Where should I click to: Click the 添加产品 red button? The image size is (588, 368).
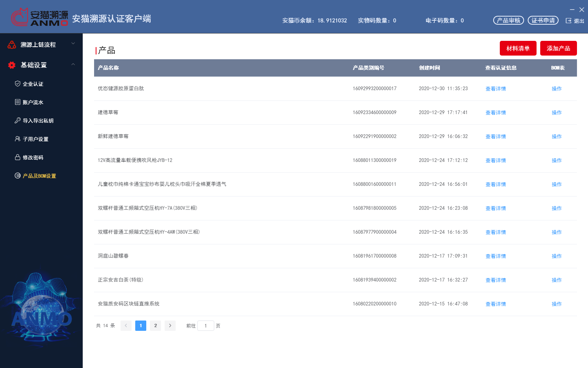pos(559,48)
